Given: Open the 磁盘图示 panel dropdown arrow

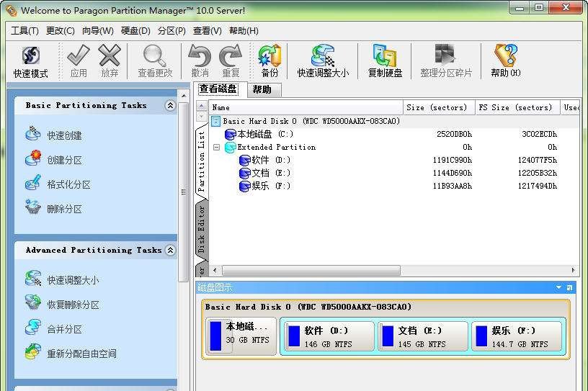Looking at the screenshot, I should pos(558,287).
